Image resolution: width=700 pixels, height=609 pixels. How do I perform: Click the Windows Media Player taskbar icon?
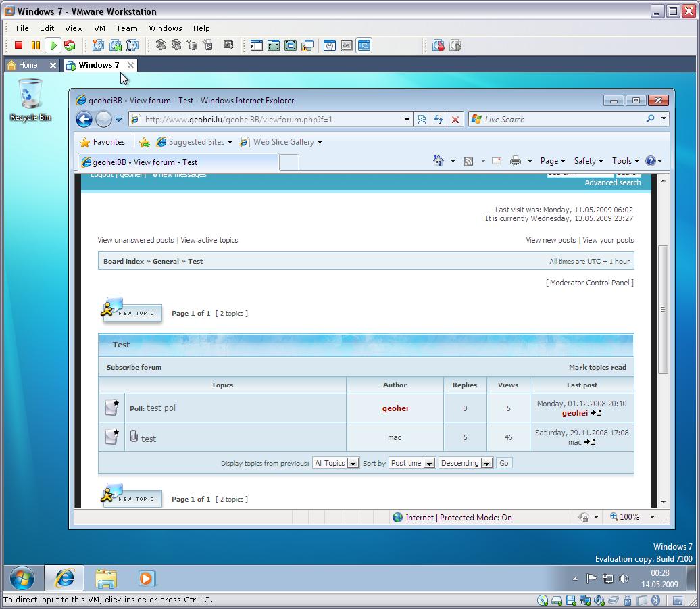(147, 579)
